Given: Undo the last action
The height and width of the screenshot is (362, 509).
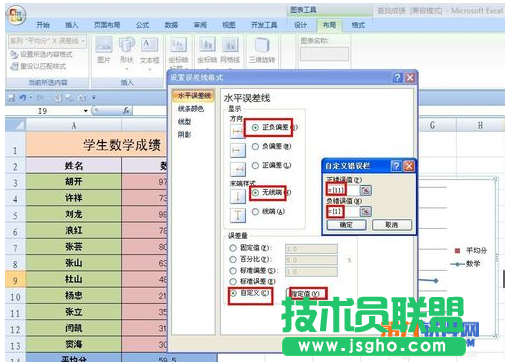Looking at the screenshot, I should click(23, 98).
